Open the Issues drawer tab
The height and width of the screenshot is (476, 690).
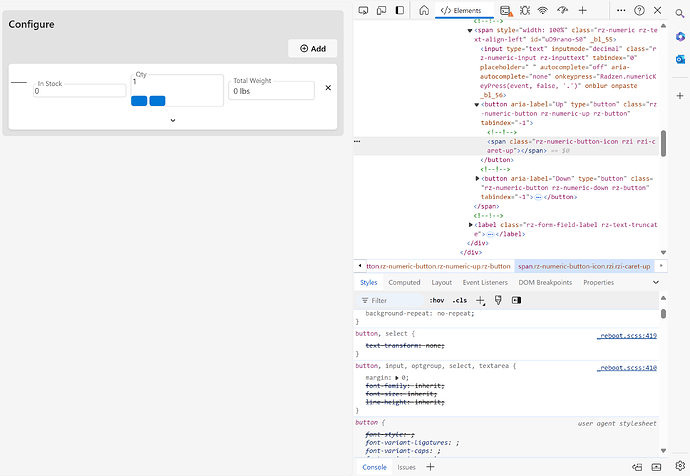(x=406, y=467)
